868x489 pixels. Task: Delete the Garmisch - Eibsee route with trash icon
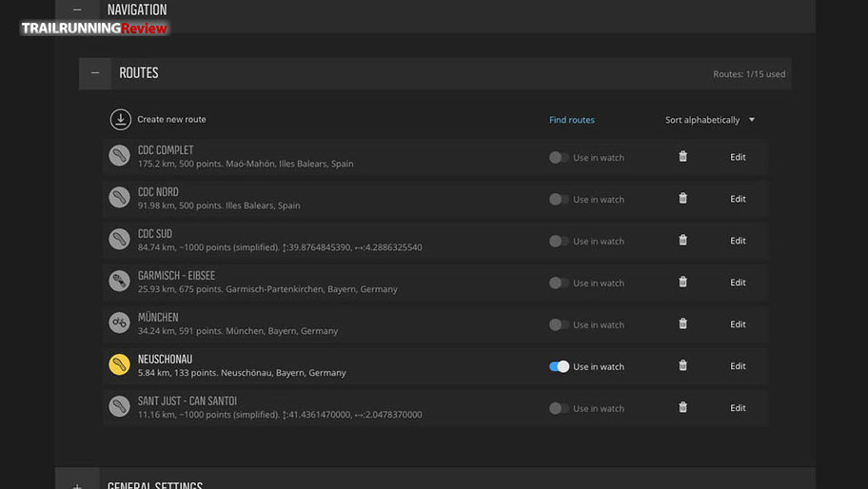(683, 282)
